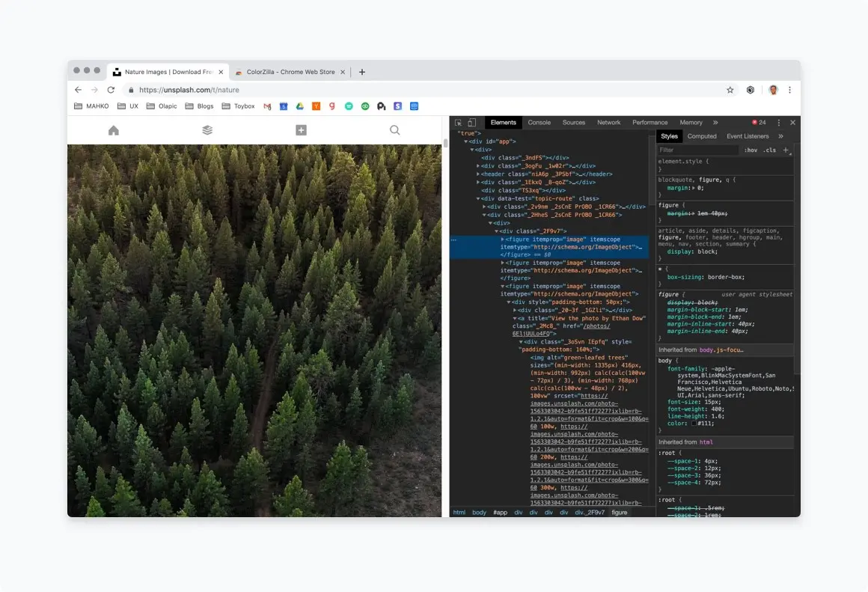This screenshot has height=592, width=868.
Task: Select the inspect element tool in DevTools
Action: point(460,122)
